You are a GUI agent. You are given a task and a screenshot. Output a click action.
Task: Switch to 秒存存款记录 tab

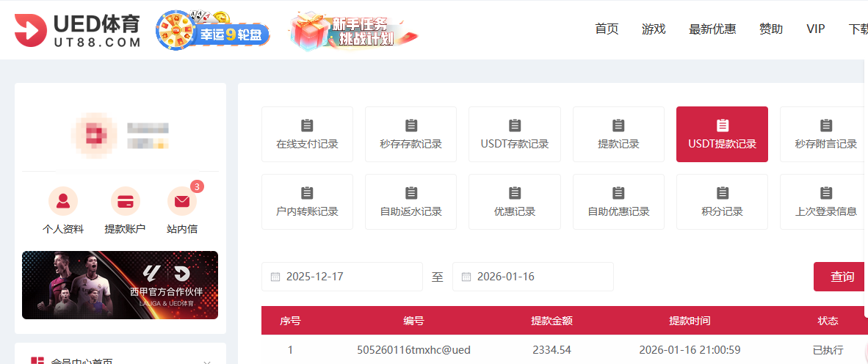[x=411, y=134]
